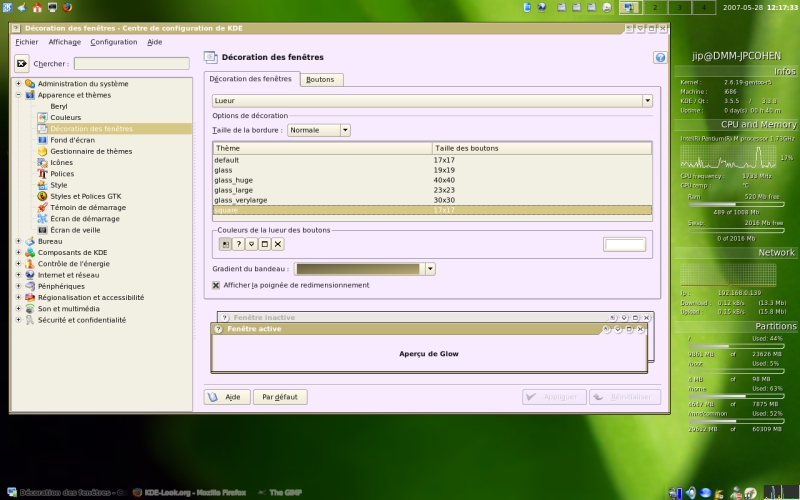Expand Périphériques tree node
The width and height of the screenshot is (800, 500).
[18, 286]
